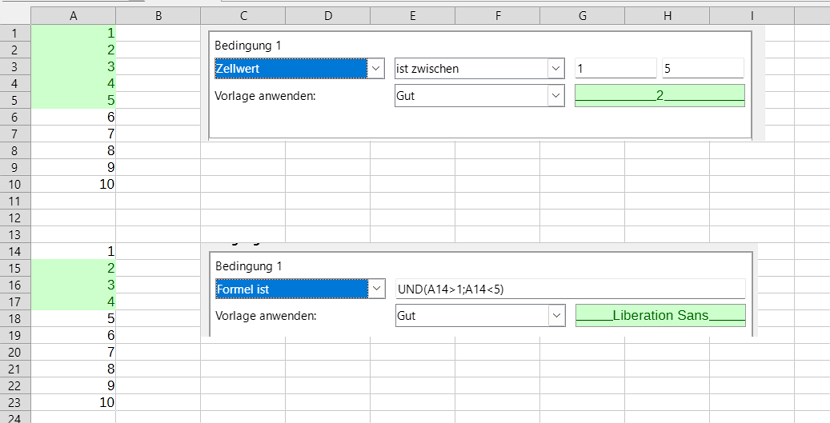830x423 pixels.
Task: Select column E header
Action: [413, 16]
